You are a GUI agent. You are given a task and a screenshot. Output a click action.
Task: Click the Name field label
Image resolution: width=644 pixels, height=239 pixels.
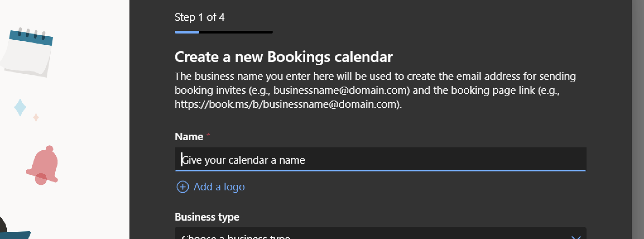(x=189, y=137)
